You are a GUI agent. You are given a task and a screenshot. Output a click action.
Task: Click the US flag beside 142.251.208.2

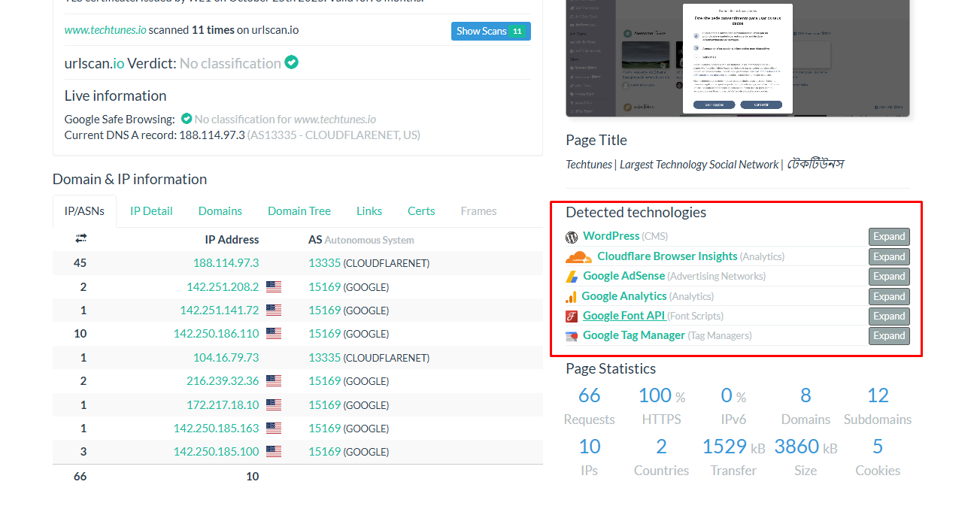point(274,286)
